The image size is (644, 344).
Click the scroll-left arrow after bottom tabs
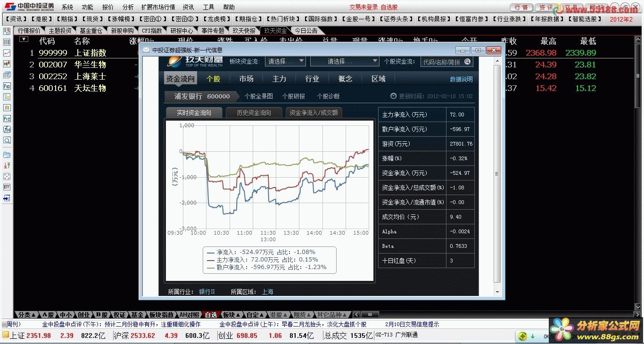click(356, 315)
